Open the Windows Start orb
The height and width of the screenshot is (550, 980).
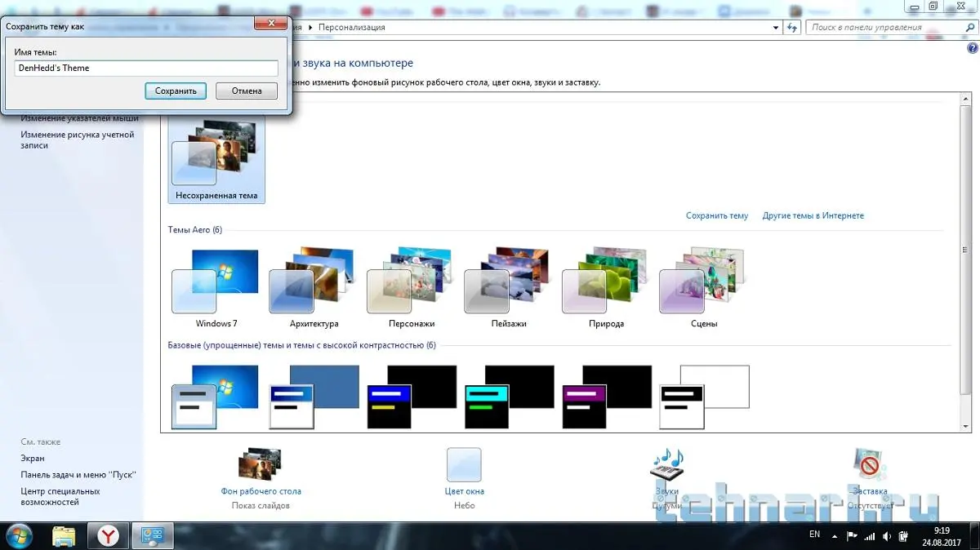[20, 535]
